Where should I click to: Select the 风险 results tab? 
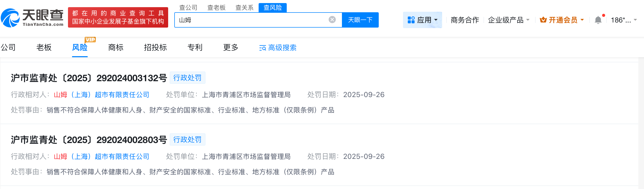click(x=80, y=48)
